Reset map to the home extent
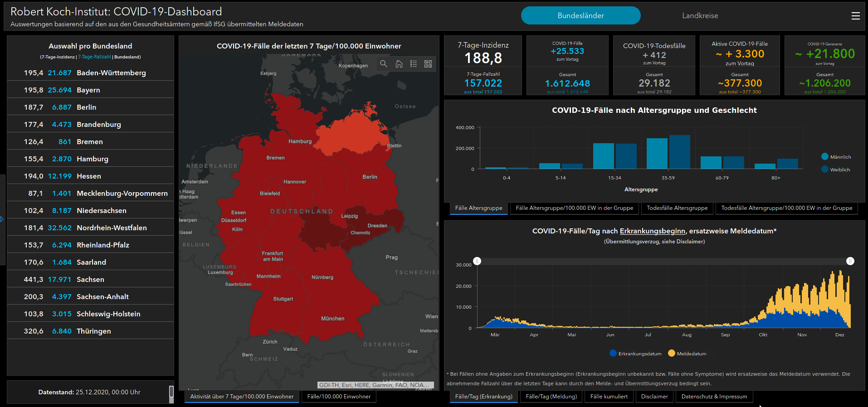Image resolution: width=868 pixels, height=407 pixels. (x=399, y=64)
